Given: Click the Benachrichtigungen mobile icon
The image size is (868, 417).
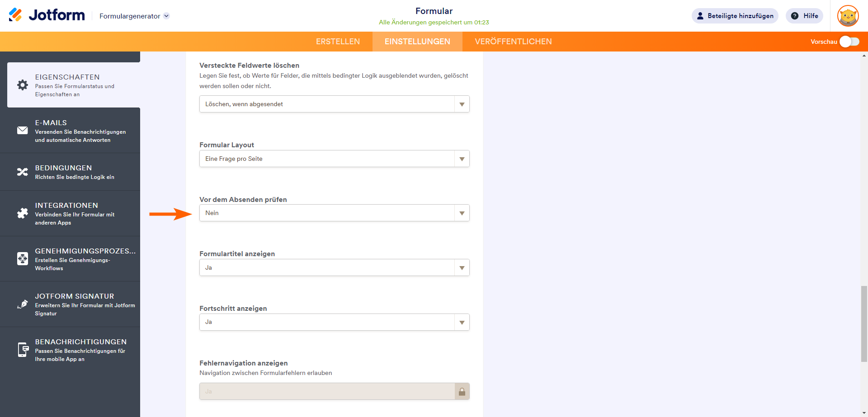Looking at the screenshot, I should [23, 350].
